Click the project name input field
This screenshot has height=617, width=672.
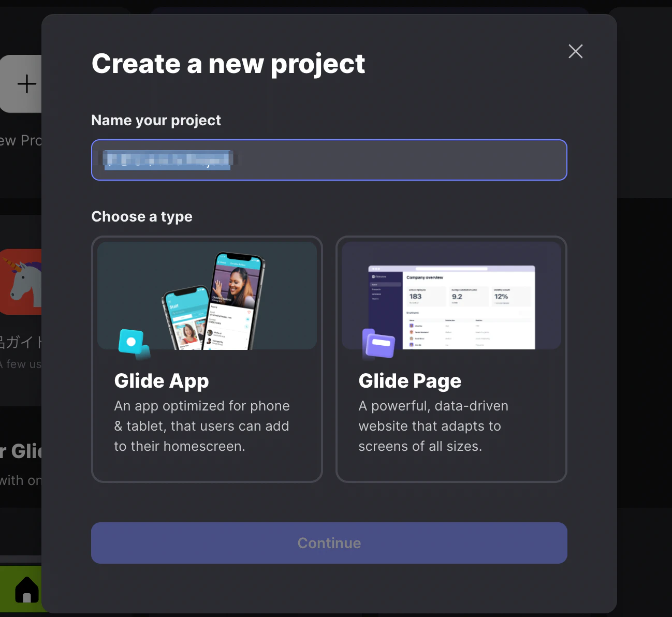click(329, 160)
